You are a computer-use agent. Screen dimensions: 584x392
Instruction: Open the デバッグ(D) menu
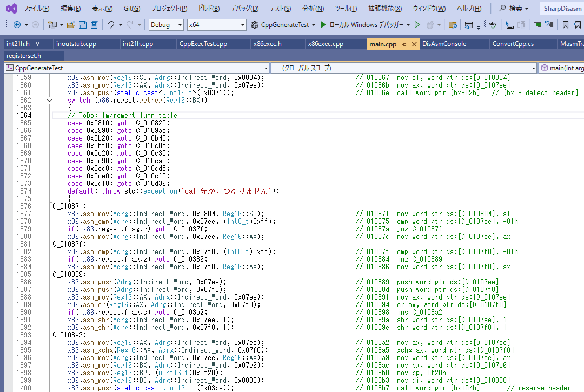pos(244,8)
